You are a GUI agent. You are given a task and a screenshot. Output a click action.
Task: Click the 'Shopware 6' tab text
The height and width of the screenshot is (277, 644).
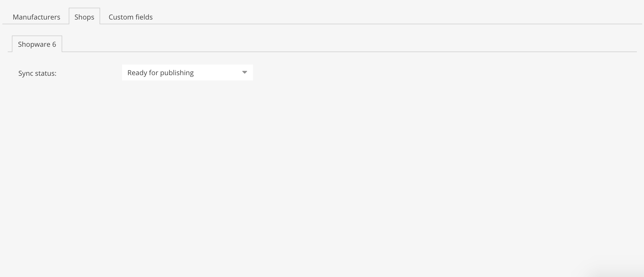[37, 44]
